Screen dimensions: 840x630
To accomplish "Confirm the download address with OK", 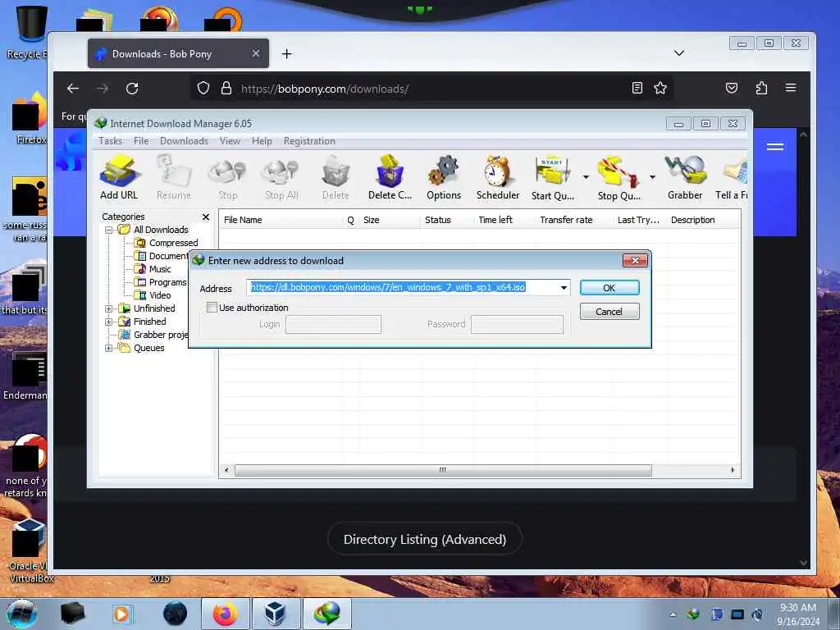I will 609,288.
